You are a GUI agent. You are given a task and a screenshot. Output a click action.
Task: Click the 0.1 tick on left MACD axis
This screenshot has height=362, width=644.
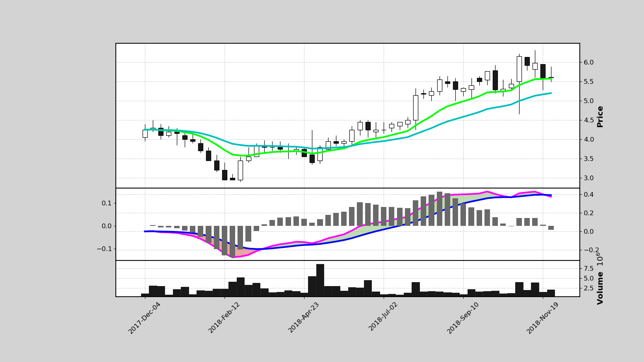107,203
